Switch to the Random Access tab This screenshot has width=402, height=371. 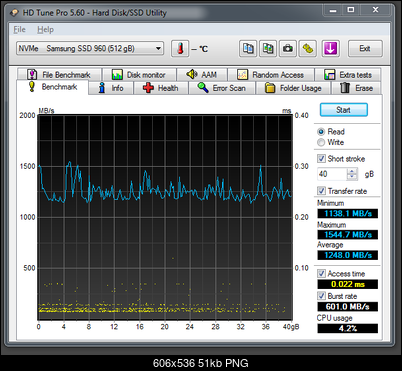(x=271, y=75)
